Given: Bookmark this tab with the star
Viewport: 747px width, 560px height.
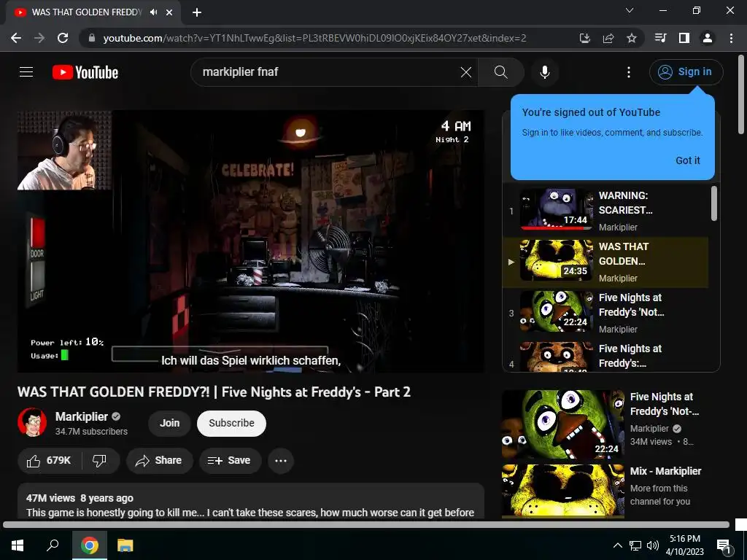Looking at the screenshot, I should click(631, 38).
